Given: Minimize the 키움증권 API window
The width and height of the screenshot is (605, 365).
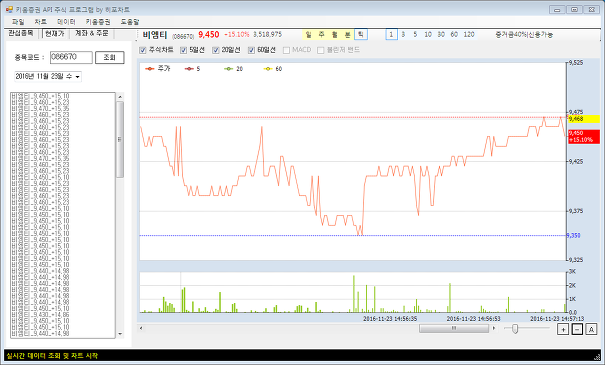Looking at the screenshot, I should pyautogui.click(x=557, y=10).
